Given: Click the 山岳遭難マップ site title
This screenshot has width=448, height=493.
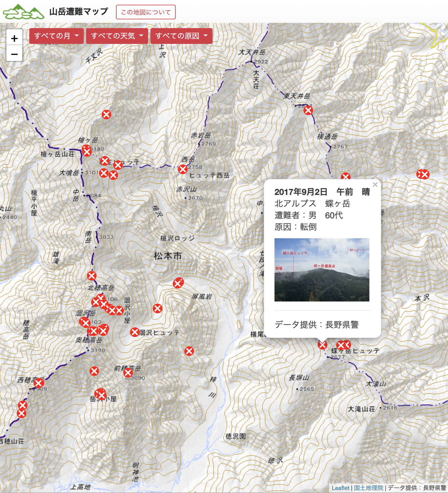Looking at the screenshot, I should click(78, 12).
